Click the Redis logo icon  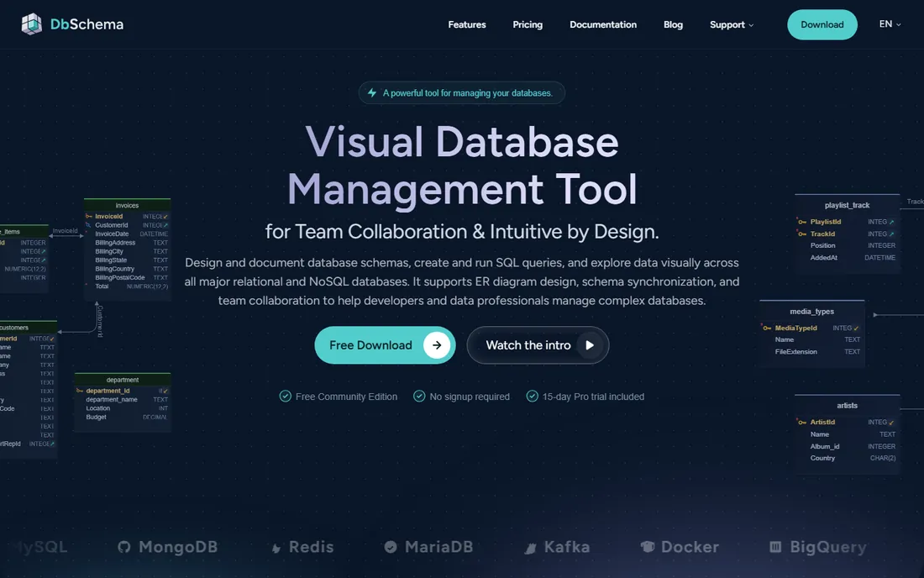click(276, 548)
